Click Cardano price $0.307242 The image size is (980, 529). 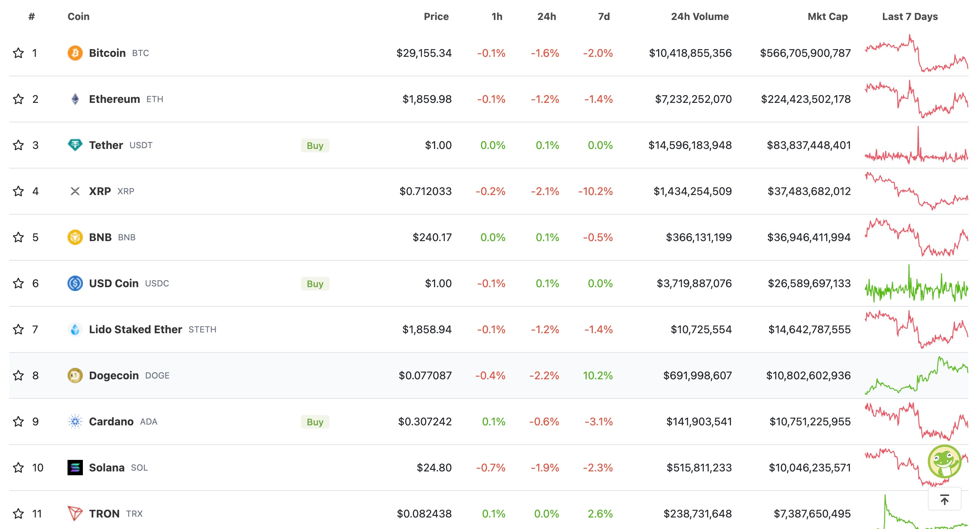pos(425,422)
